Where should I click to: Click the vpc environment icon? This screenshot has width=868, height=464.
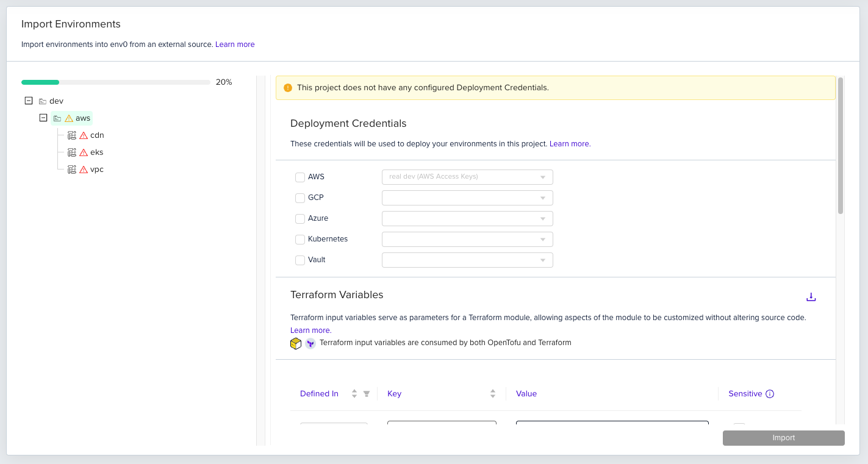coord(71,170)
